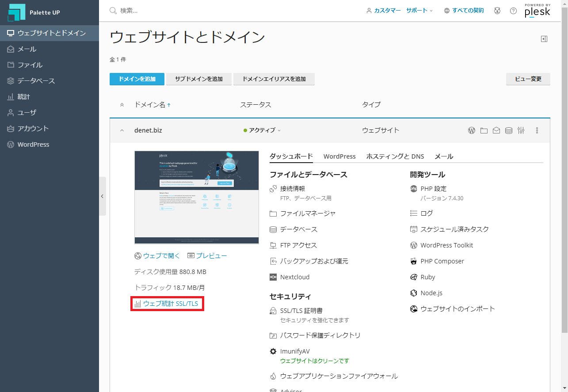Click the denet.biz site preview thumbnail
The image size is (568, 392).
(x=197, y=198)
